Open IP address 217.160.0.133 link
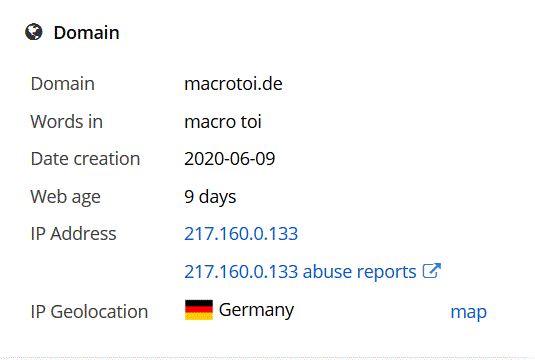Screen dimensions: 535x360 [241, 234]
